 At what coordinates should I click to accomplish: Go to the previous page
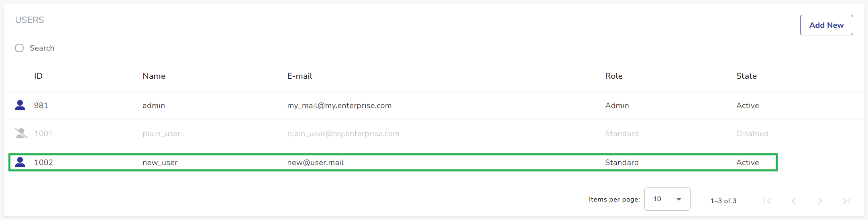(x=794, y=201)
